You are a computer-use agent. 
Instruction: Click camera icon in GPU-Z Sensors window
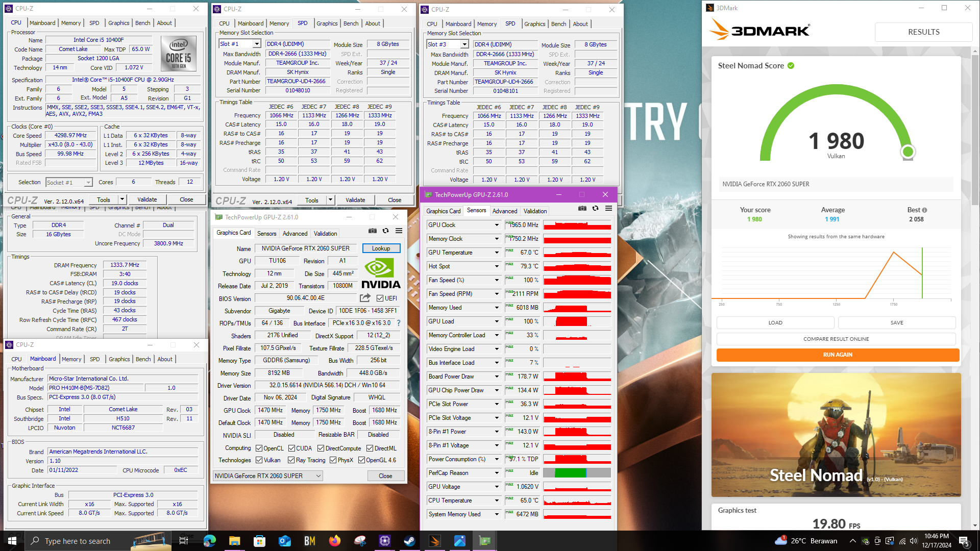(x=582, y=208)
